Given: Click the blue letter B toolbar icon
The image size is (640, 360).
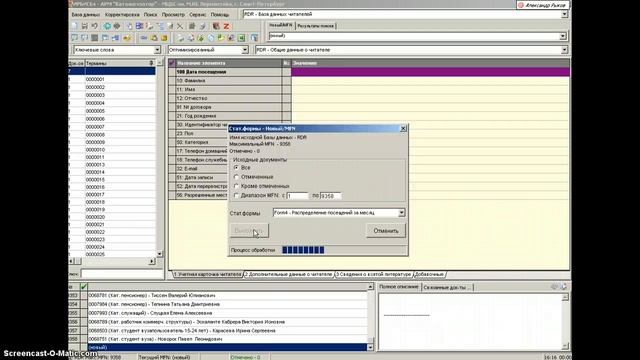Looking at the screenshot, I should point(139,26).
